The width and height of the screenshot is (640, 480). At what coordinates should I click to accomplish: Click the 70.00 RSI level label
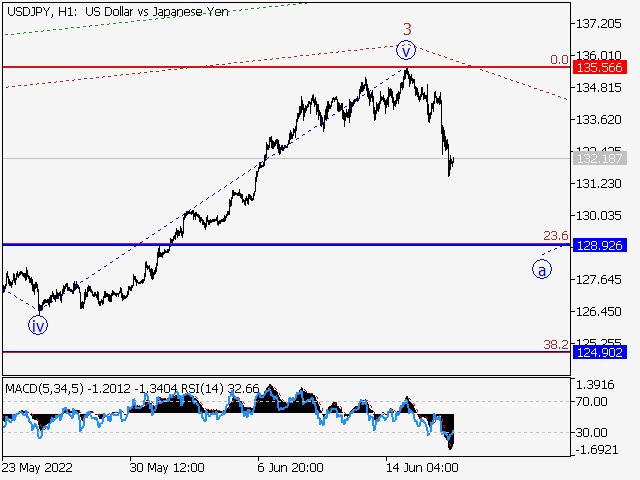tap(591, 402)
